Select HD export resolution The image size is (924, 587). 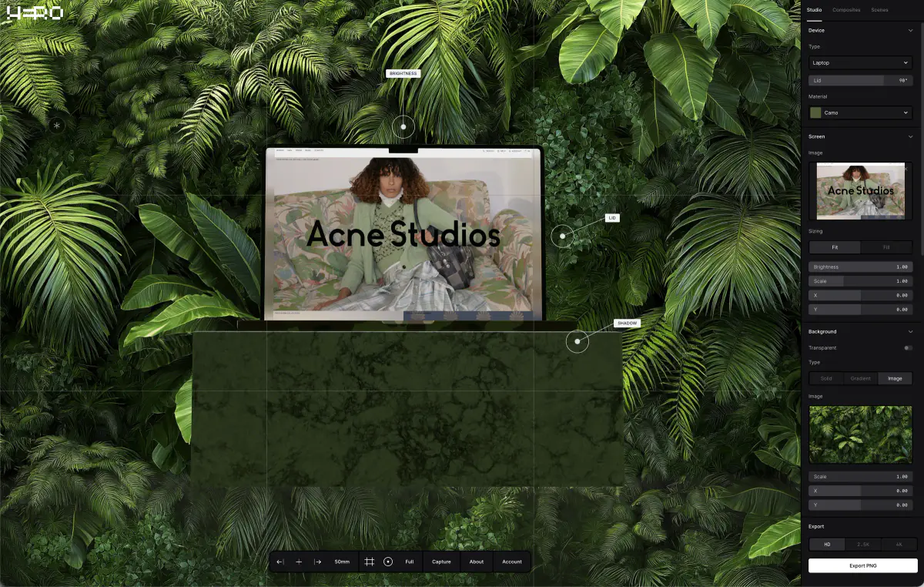[x=827, y=545]
